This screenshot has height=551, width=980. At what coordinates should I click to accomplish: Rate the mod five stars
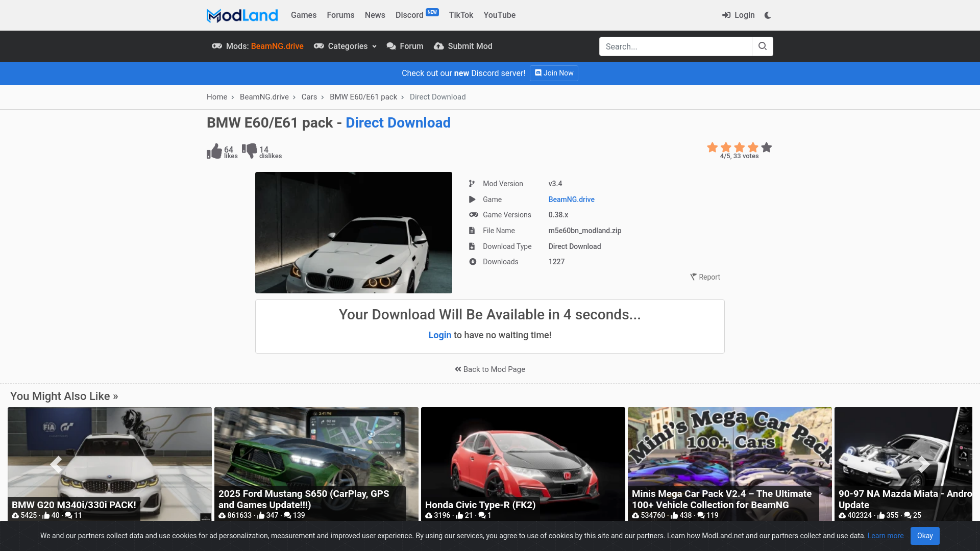(767, 147)
